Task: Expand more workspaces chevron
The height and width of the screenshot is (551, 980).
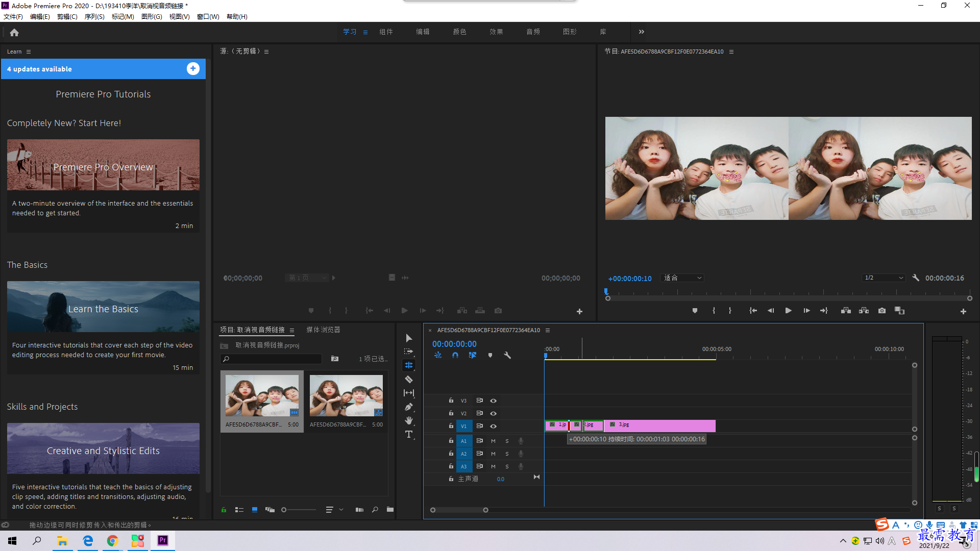Action: [x=642, y=32]
